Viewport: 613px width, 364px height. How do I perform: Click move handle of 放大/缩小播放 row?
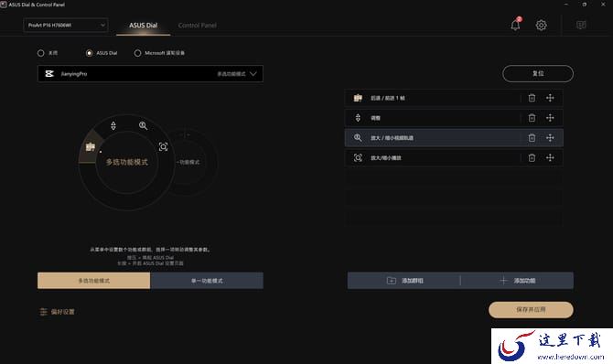click(550, 157)
